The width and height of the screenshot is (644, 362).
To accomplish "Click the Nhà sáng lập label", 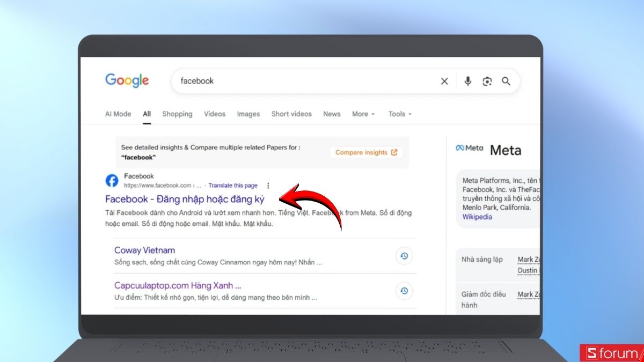I will click(482, 260).
